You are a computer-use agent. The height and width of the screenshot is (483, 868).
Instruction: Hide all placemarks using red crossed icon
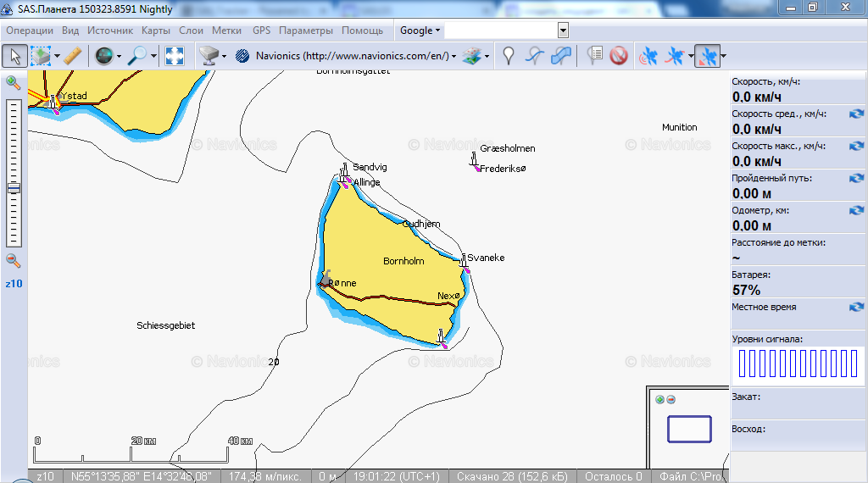(x=619, y=56)
